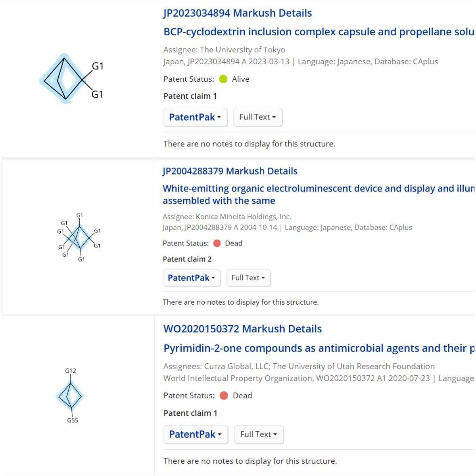This screenshot has height=476, width=476.
Task: Expand Full Text dropdown for JP2023034894
Action: coord(257,117)
